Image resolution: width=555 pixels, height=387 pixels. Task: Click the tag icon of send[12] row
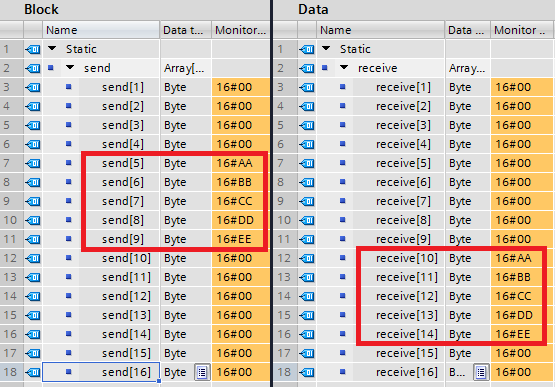(33, 296)
